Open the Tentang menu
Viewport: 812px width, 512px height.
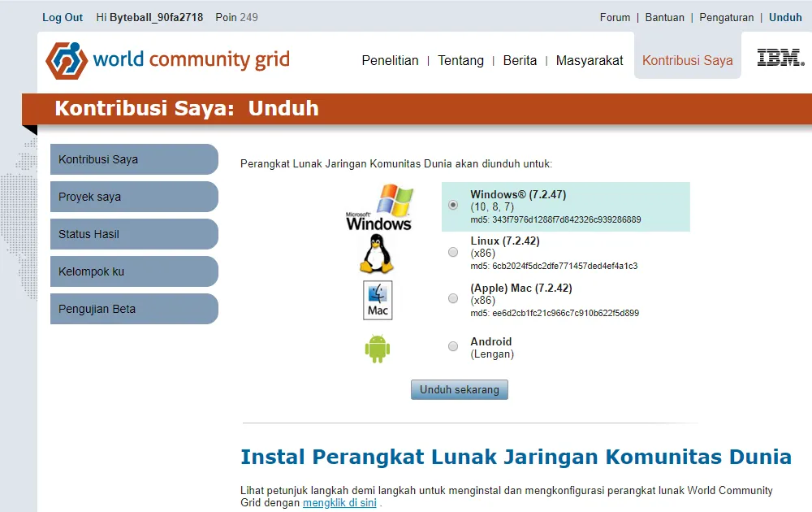pyautogui.click(x=461, y=61)
